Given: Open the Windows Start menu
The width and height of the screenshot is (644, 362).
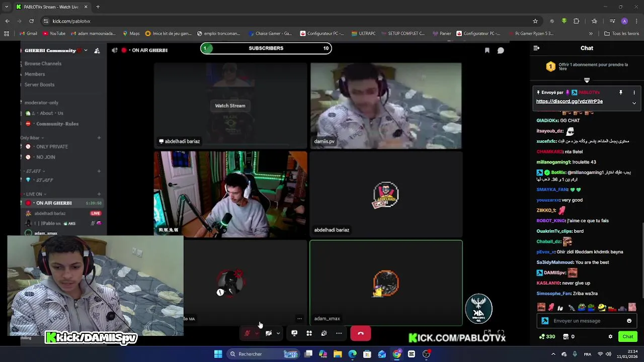Looking at the screenshot, I should pyautogui.click(x=218, y=354).
